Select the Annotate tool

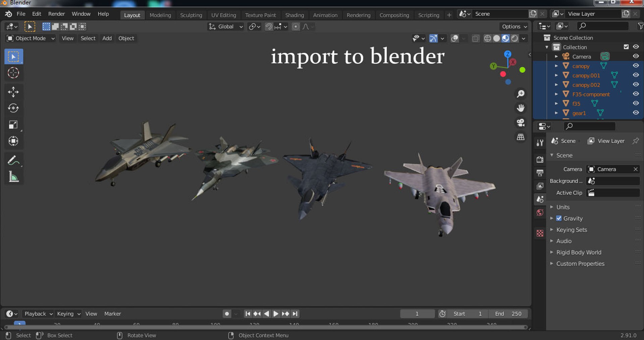(13, 160)
